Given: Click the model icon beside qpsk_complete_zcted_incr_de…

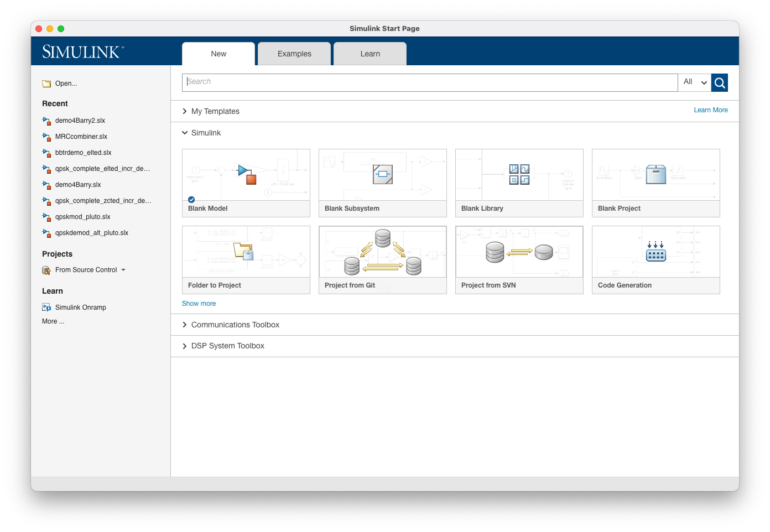Looking at the screenshot, I should (x=46, y=201).
